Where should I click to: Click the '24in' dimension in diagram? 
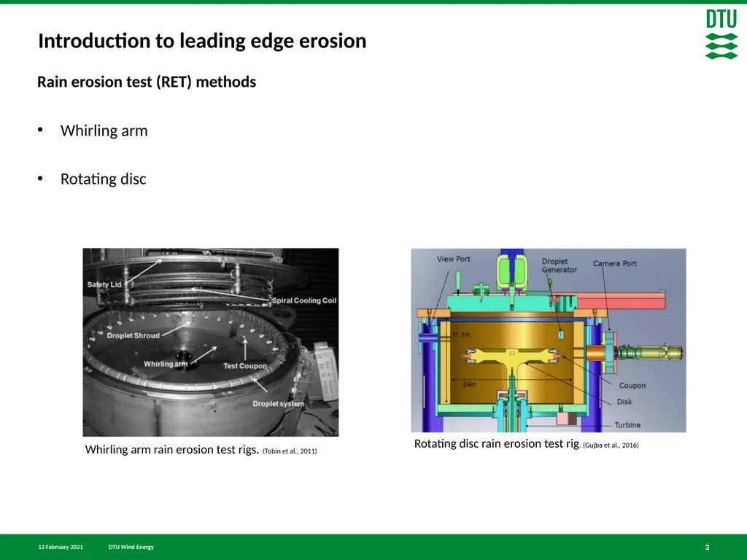point(469,384)
